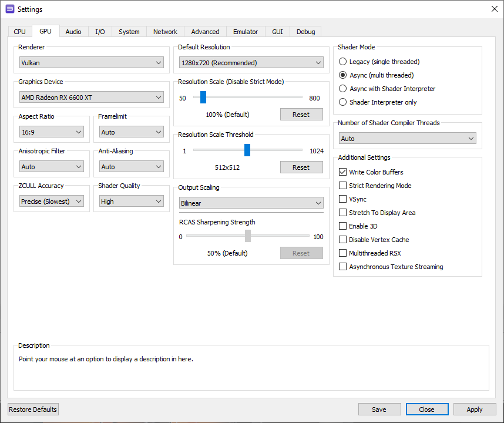Enable VSync

point(342,199)
